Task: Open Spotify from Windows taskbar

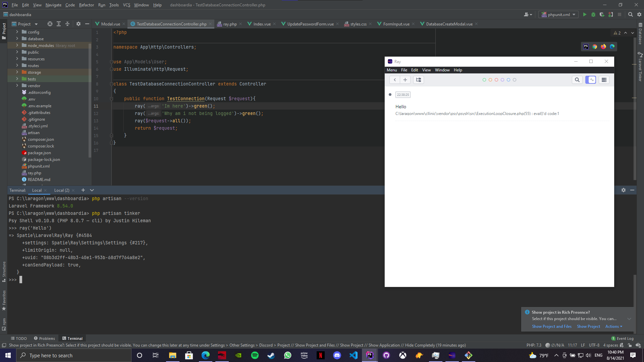Action: [255, 355]
